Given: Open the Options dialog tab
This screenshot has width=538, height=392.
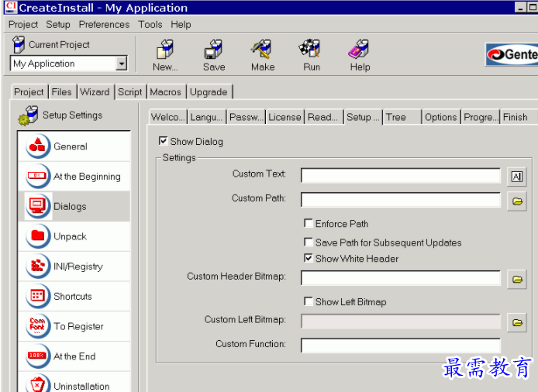Looking at the screenshot, I should (x=441, y=117).
